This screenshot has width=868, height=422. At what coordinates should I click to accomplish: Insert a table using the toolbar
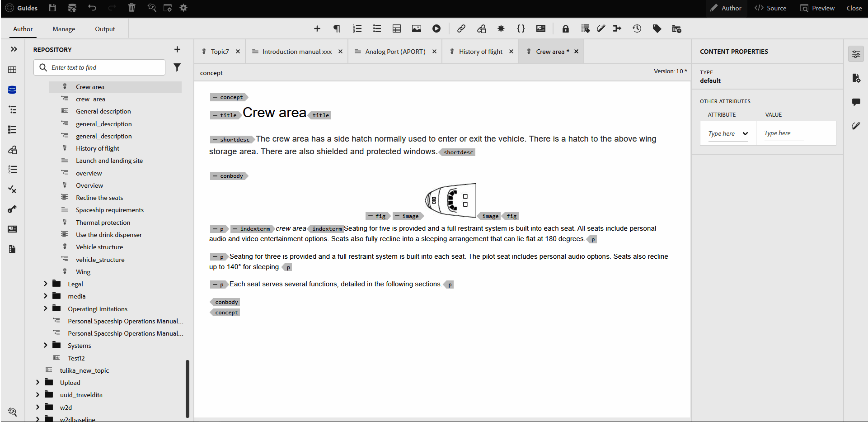click(396, 28)
